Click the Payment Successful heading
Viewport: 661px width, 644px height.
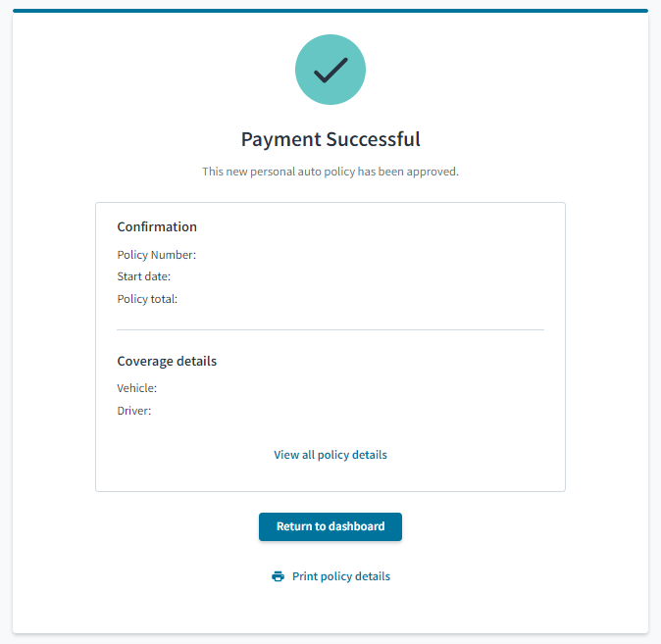pos(330,139)
